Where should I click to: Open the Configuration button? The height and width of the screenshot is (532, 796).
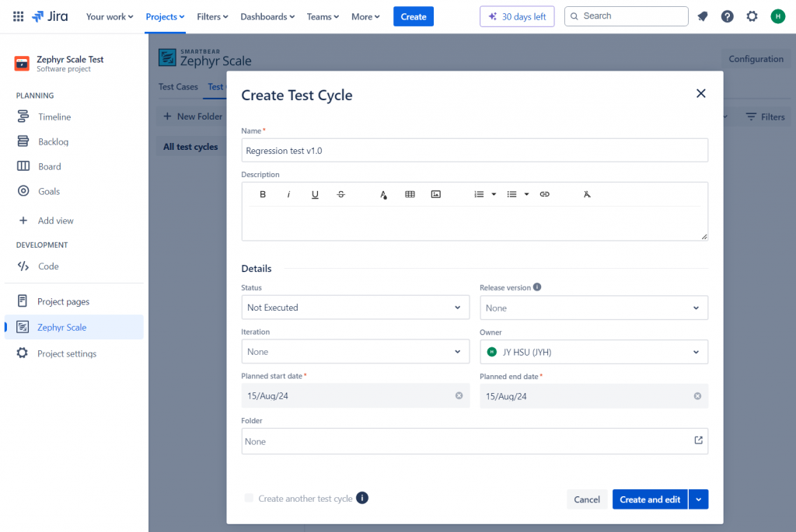tap(756, 59)
